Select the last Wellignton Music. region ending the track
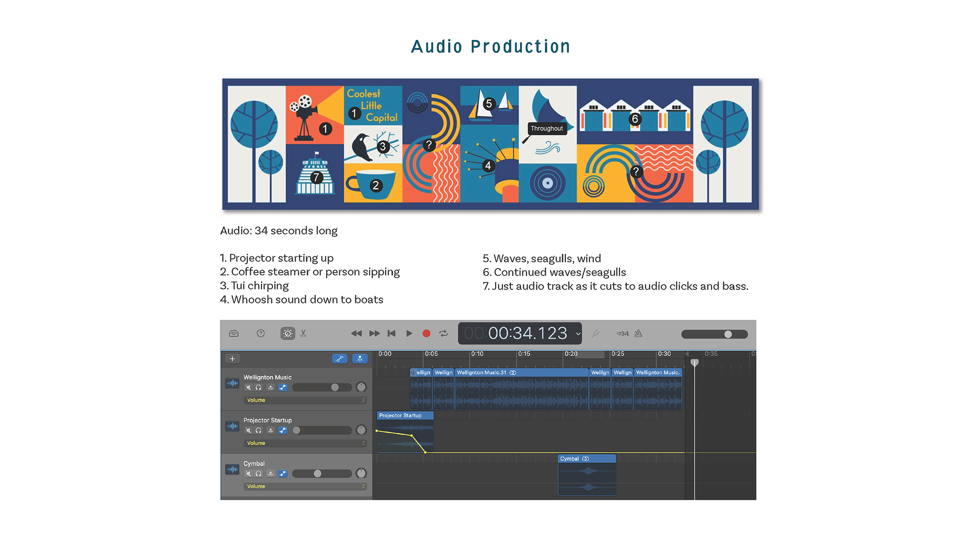Image resolution: width=980 pixels, height=551 pixels. (658, 389)
